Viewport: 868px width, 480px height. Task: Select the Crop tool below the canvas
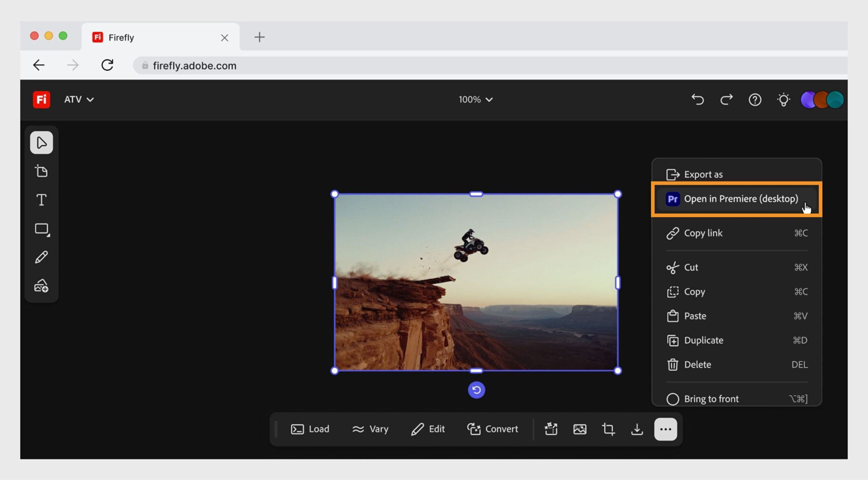tap(608, 429)
